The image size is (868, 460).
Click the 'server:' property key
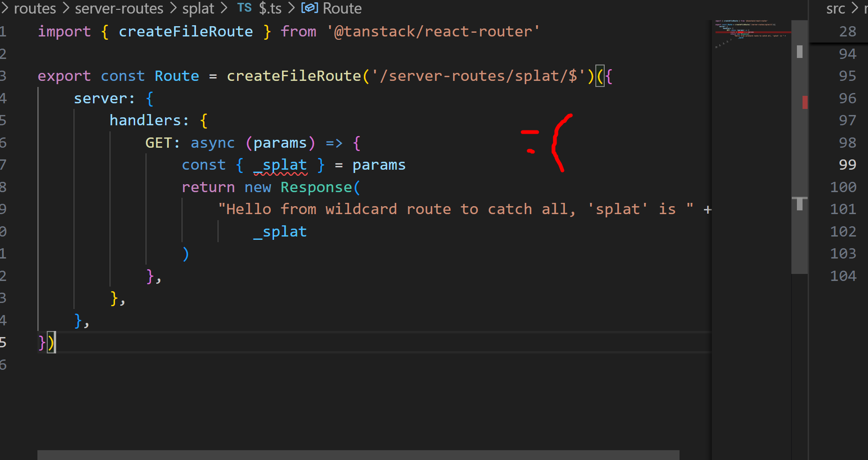[x=104, y=98]
